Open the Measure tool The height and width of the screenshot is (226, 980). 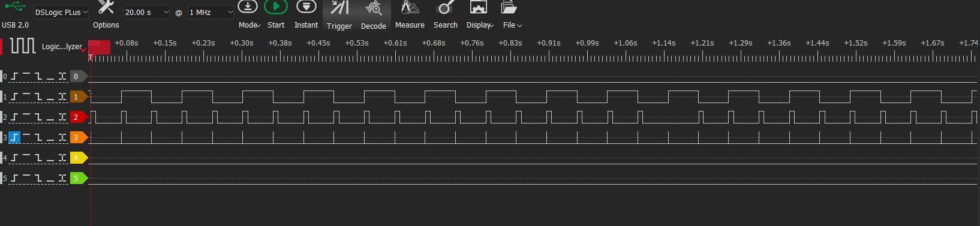click(410, 8)
